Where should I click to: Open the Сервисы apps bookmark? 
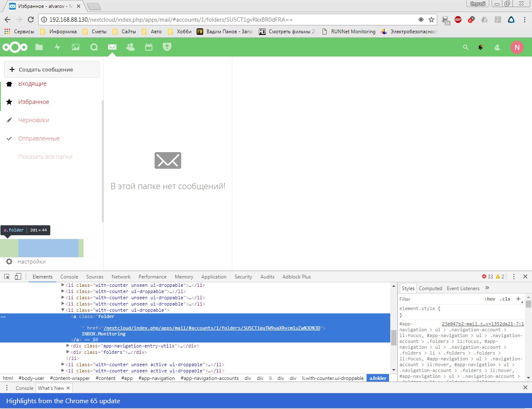point(19,32)
